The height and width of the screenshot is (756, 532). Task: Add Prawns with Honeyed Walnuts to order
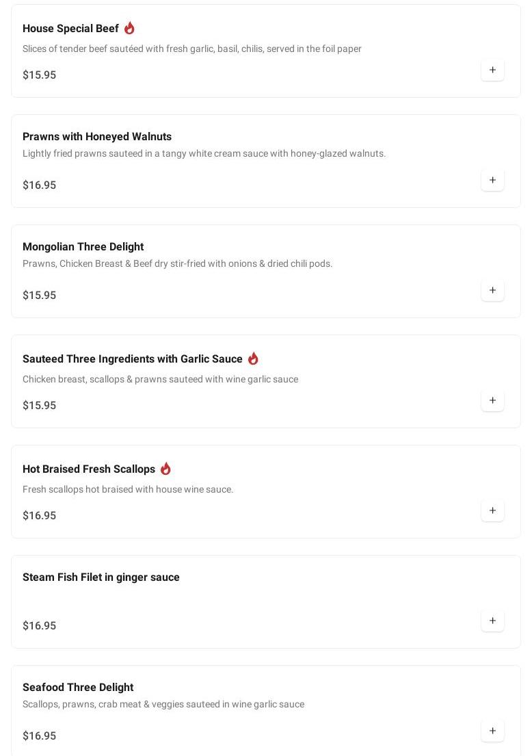tap(492, 181)
